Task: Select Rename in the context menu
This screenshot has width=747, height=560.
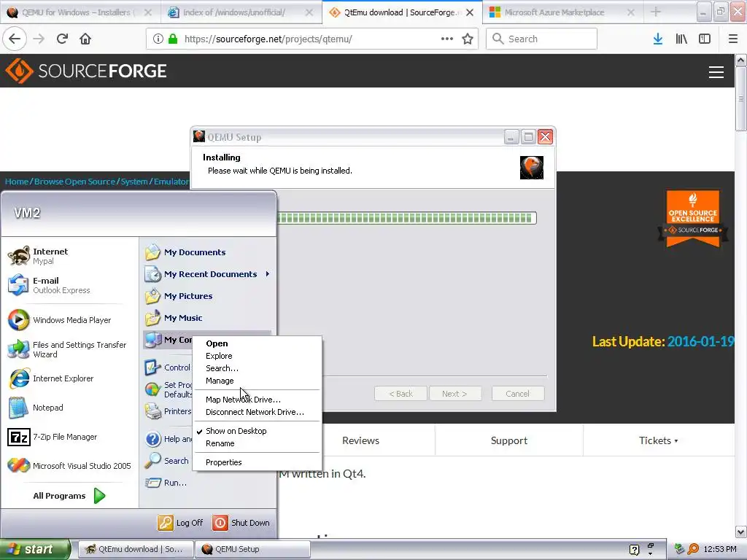Action: pyautogui.click(x=258, y=443)
